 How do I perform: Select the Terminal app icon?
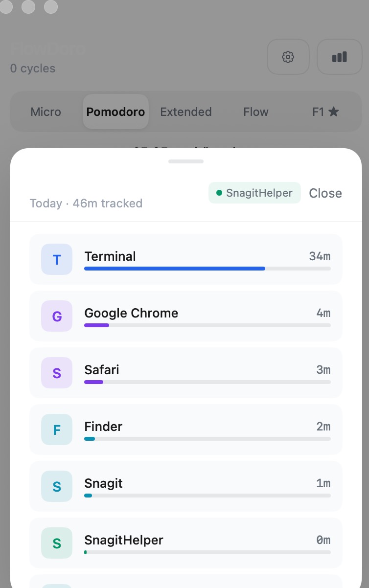click(57, 259)
